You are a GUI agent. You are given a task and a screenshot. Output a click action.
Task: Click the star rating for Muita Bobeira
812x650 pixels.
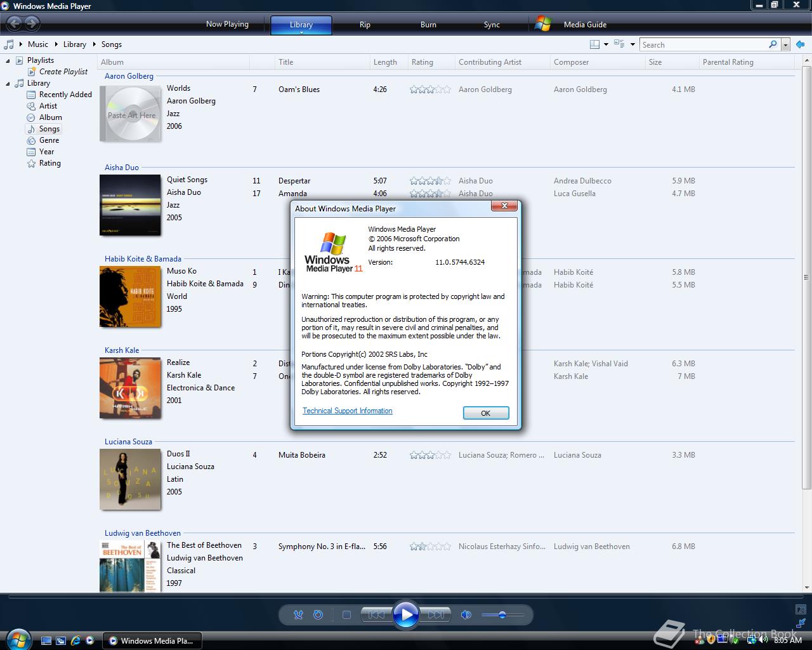(x=430, y=455)
